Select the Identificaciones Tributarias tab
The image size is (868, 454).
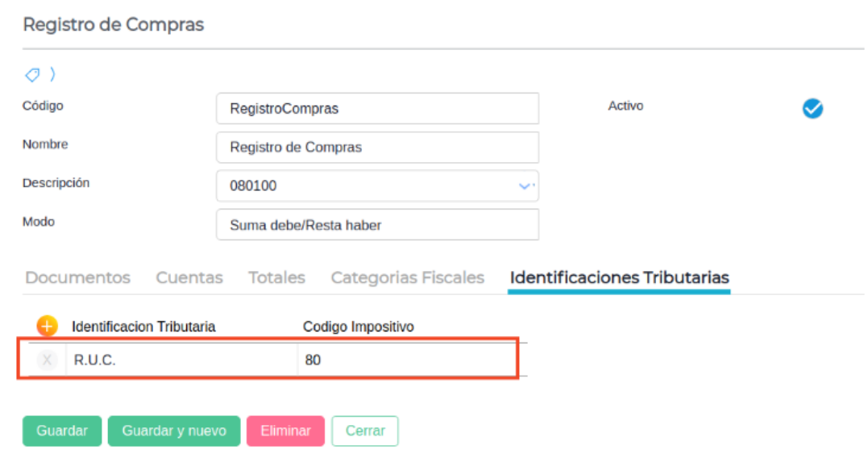coord(619,277)
